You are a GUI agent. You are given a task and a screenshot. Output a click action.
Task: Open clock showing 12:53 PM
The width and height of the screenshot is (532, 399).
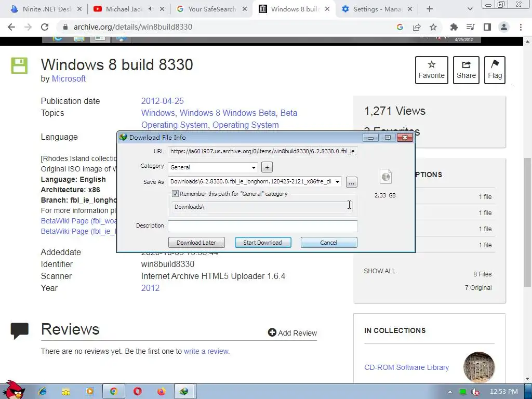504,392
